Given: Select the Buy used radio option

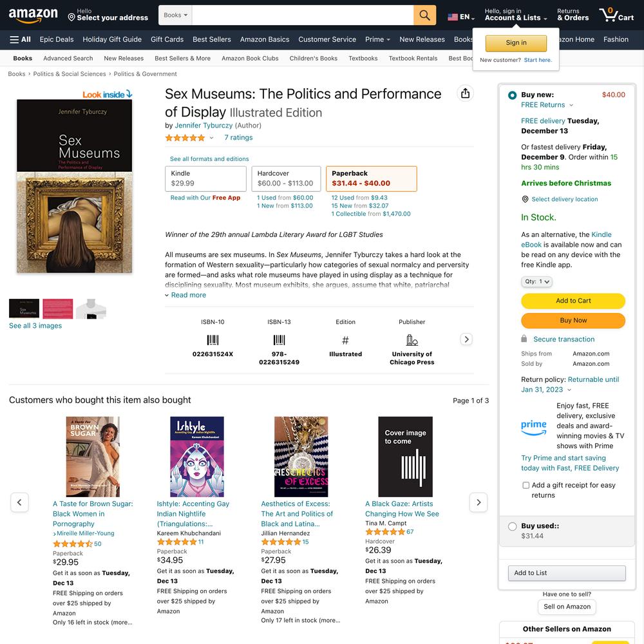Looking at the screenshot, I should tap(512, 527).
